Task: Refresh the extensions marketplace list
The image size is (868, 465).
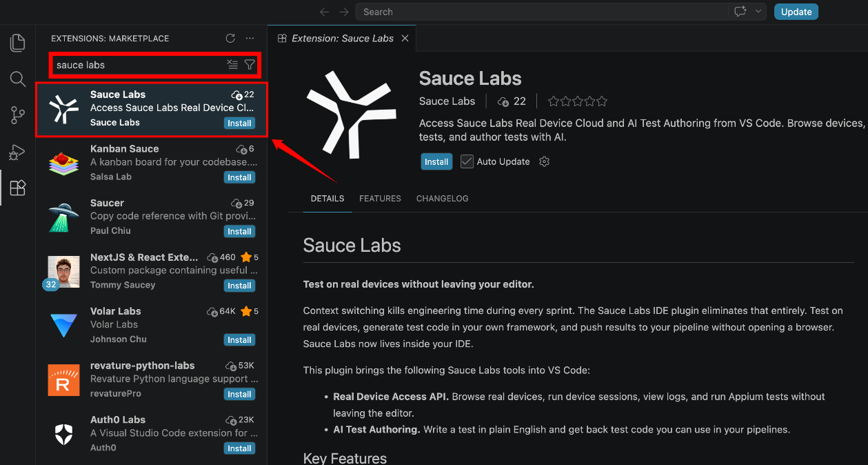Action: [230, 38]
